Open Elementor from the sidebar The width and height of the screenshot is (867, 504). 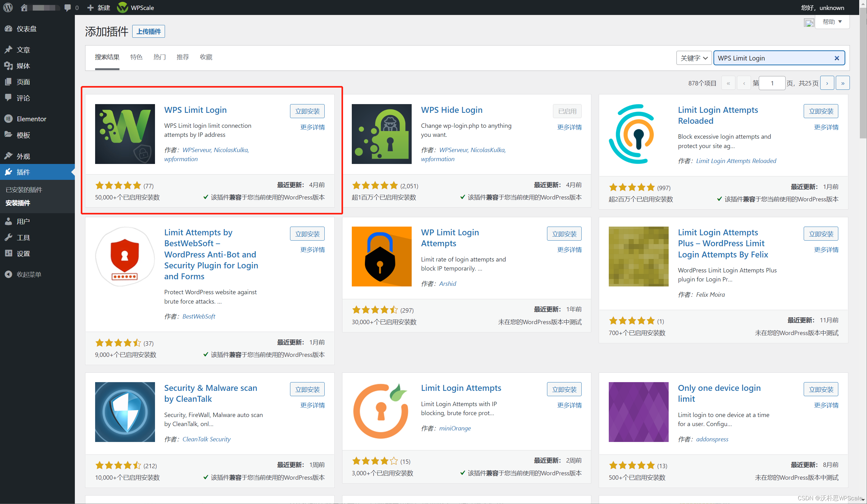[x=31, y=119]
